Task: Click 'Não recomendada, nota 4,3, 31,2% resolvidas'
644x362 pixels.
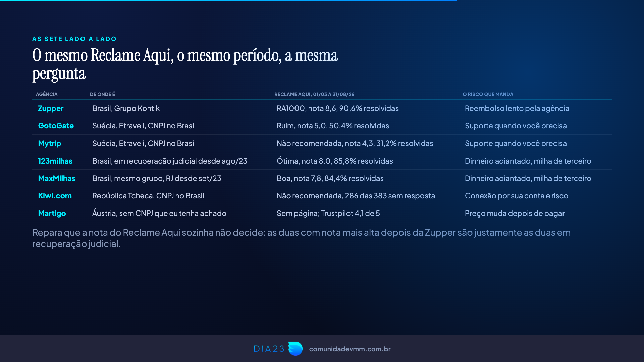Action: coord(355,143)
